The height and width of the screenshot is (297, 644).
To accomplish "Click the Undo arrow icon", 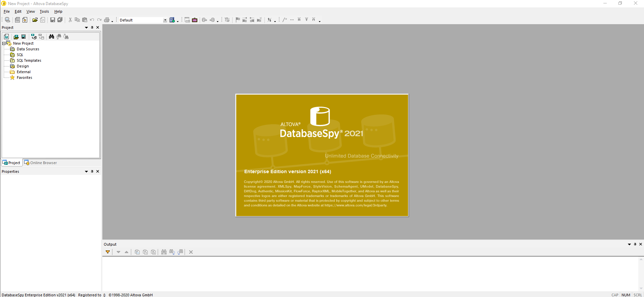I will pos(92,20).
